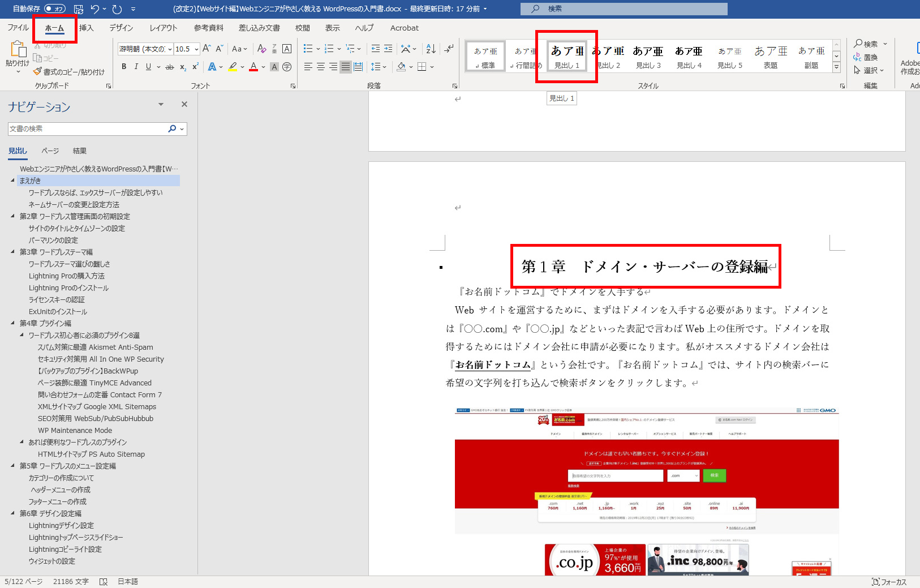Open navigation search options dropdown
The width and height of the screenshot is (920, 588).
tap(182, 129)
